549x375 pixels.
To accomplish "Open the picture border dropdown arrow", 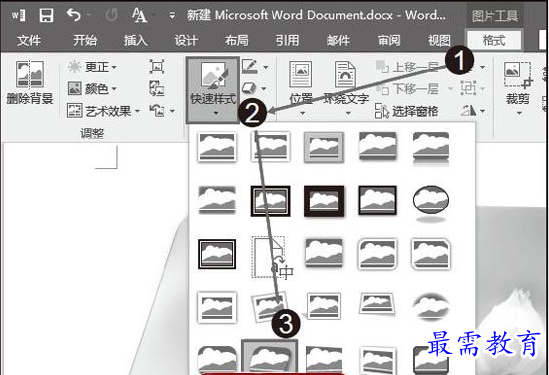I will (266, 67).
